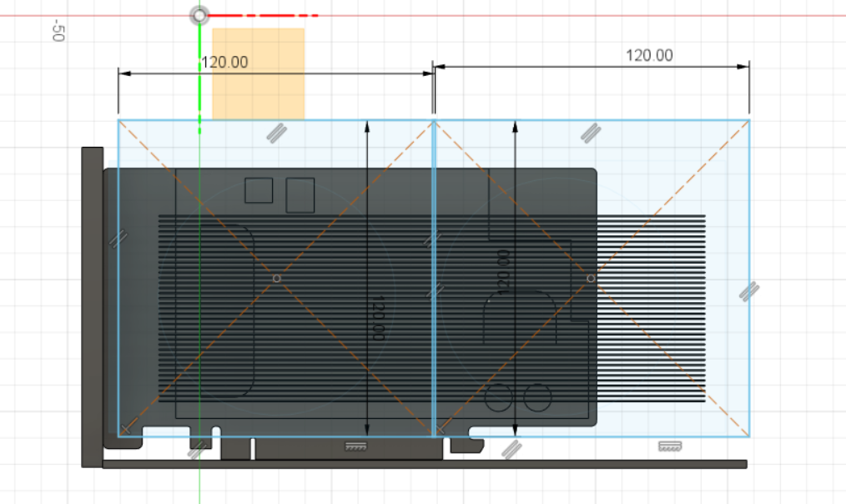Click the orange highlighted rectangle profile

(x=259, y=73)
